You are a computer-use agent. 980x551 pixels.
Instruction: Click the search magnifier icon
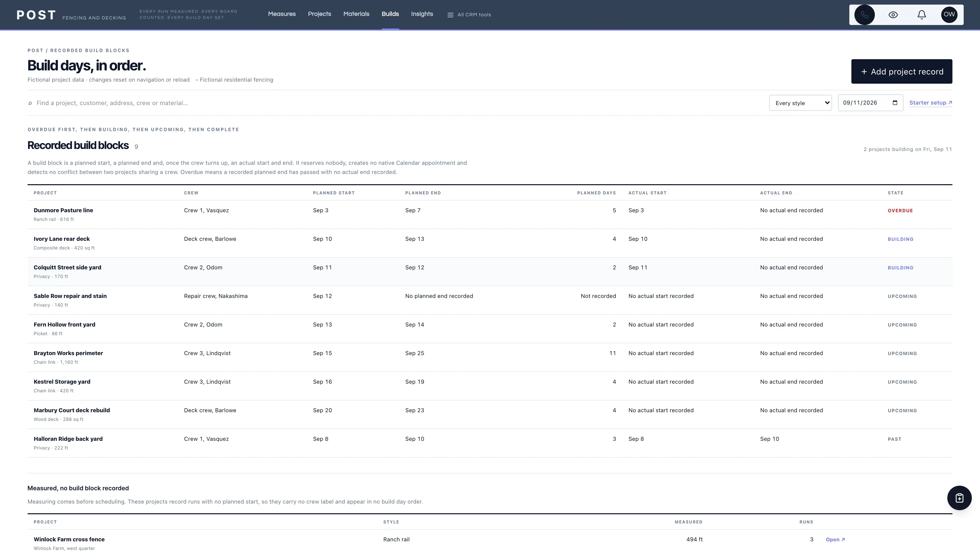[30, 103]
